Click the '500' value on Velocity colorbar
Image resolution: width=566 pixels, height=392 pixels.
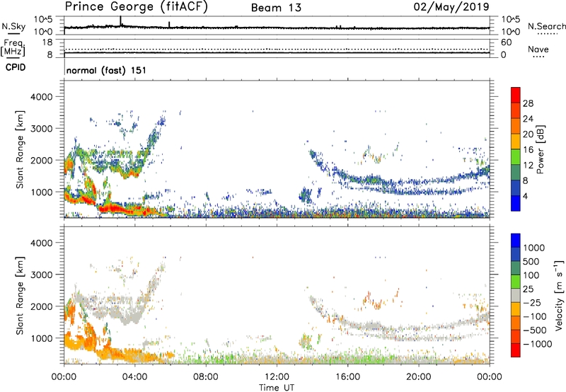point(533,262)
